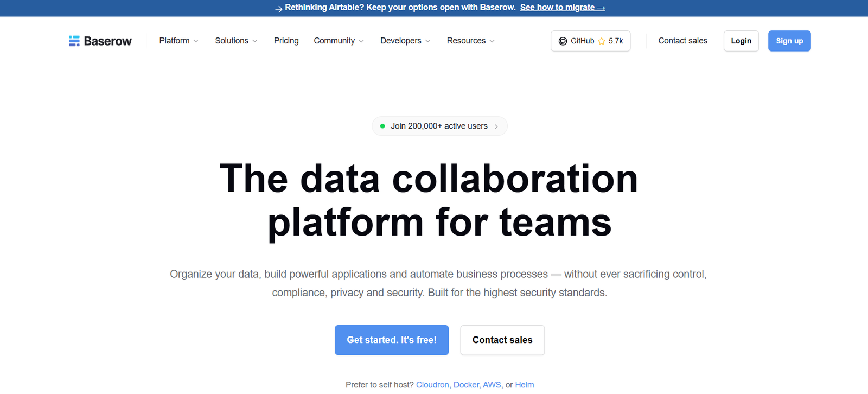
Task: Click the 'Prefer to self host?' text
Action: point(380,385)
